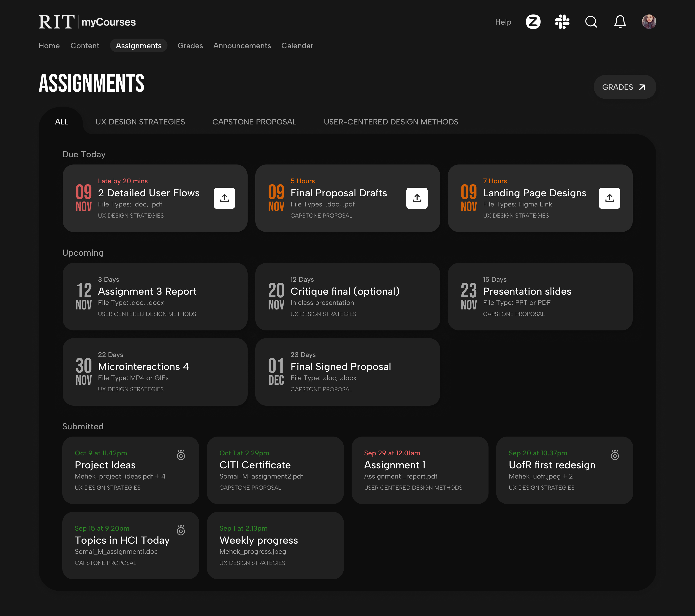Upload file for Landing Page Designs

click(x=609, y=198)
